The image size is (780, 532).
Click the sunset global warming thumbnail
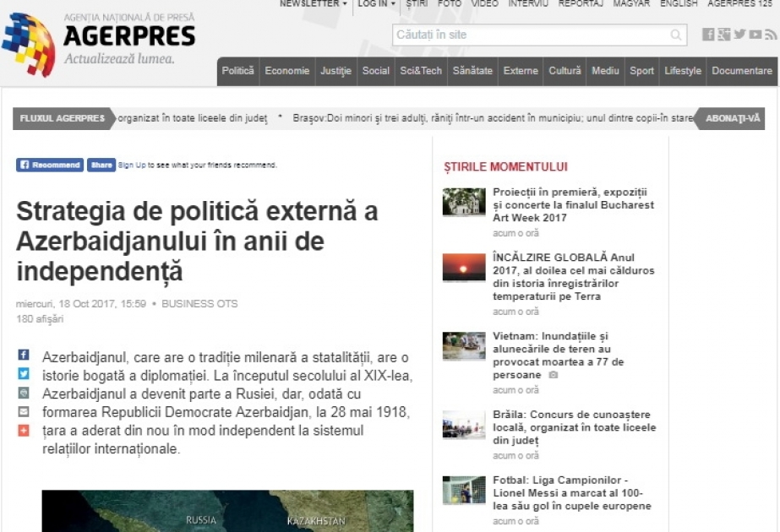point(464,268)
